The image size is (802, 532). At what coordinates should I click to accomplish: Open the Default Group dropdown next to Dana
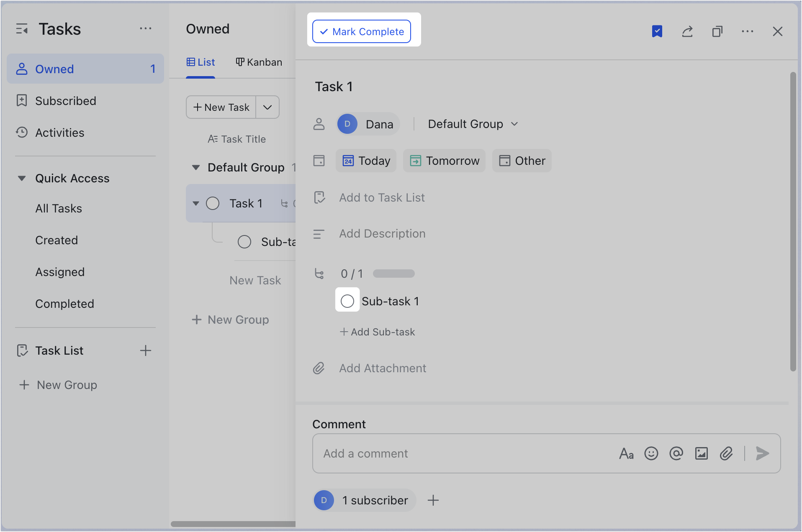(472, 124)
